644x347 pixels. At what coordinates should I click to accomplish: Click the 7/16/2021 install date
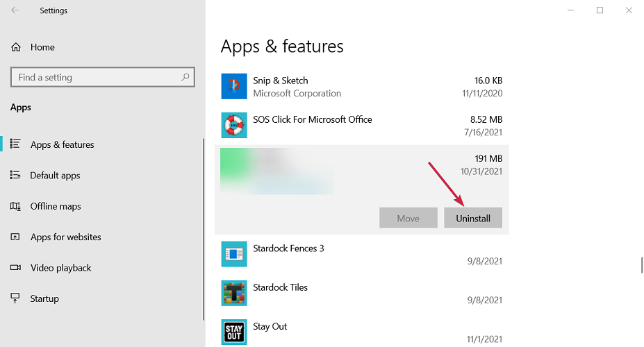(483, 133)
